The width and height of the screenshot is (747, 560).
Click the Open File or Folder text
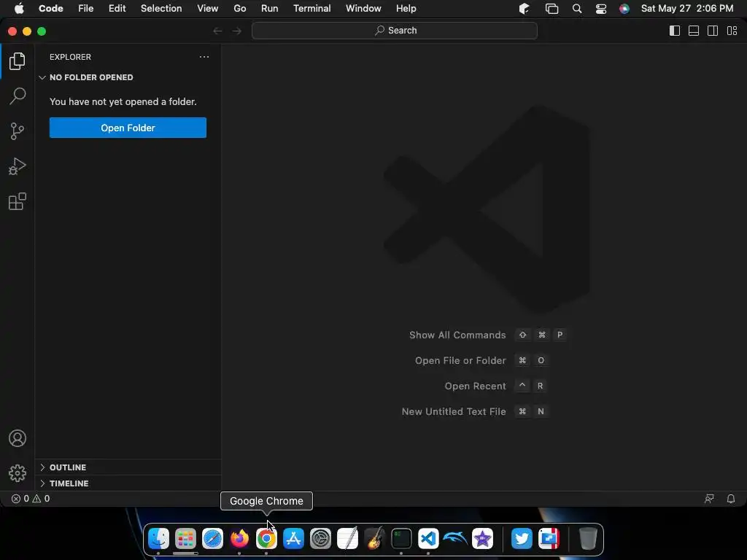tap(460, 360)
